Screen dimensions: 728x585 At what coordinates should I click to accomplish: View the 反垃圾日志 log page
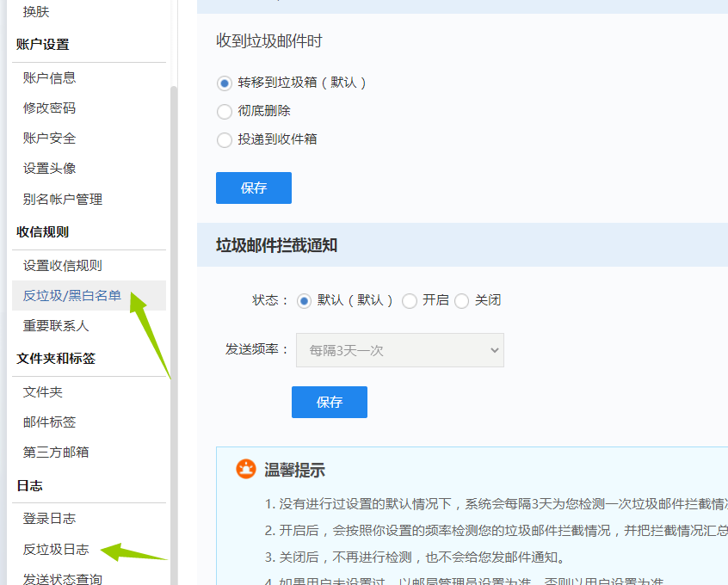click(56, 549)
